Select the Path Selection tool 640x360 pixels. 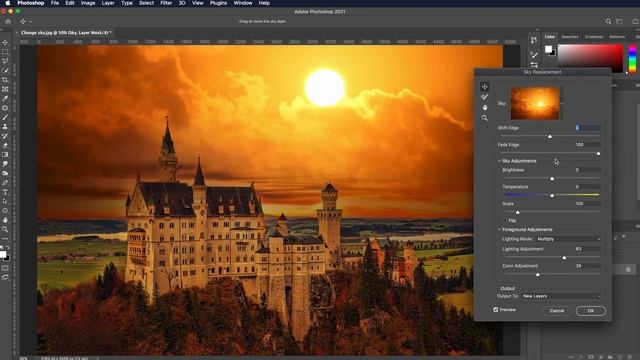tap(5, 202)
